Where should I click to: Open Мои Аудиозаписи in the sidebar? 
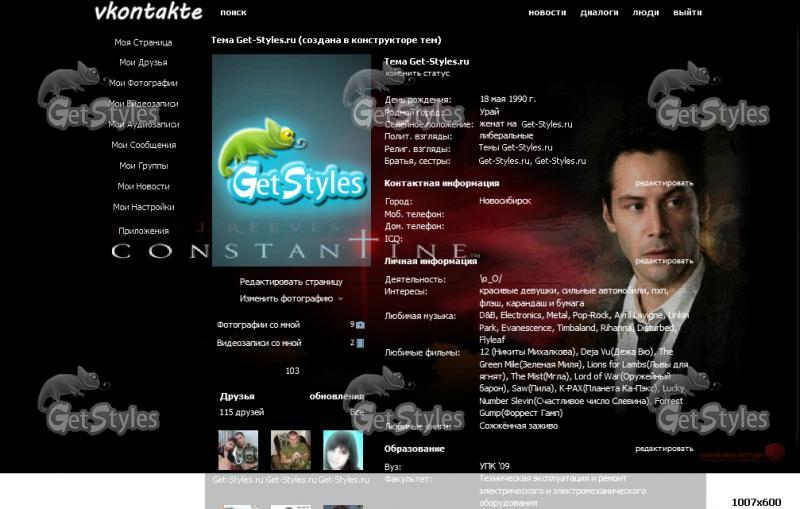143,124
